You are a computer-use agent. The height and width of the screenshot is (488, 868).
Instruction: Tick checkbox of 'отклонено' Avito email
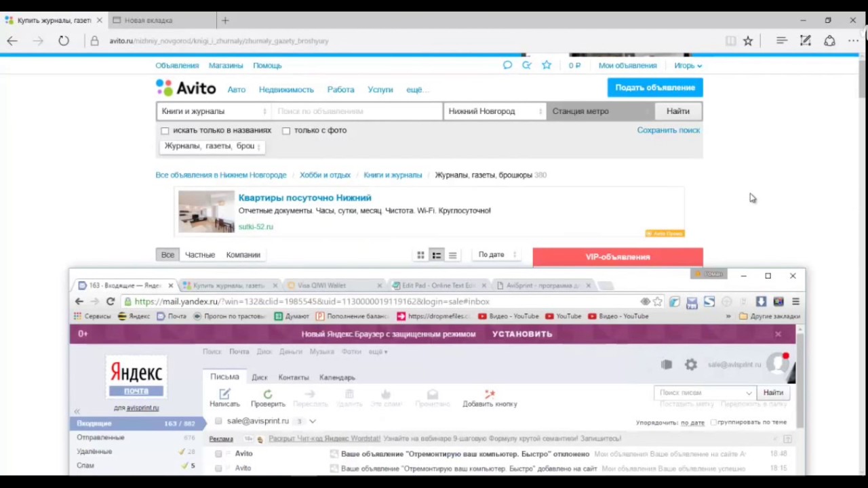[218, 453]
